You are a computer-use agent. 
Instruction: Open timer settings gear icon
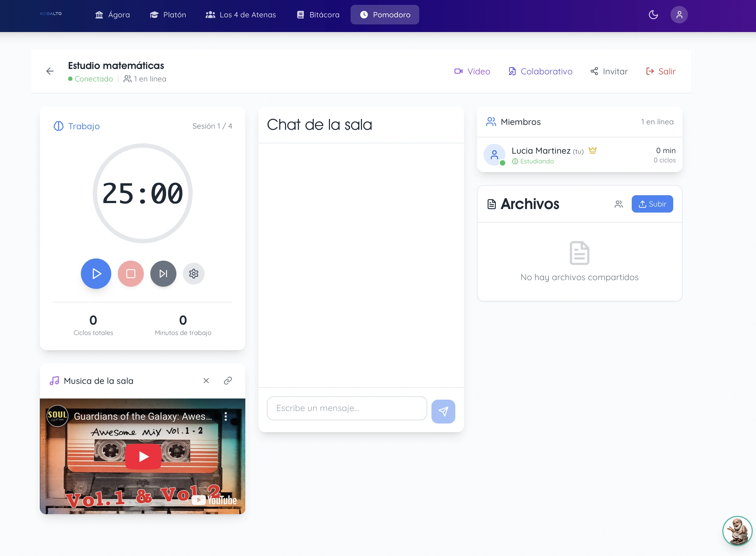tap(193, 274)
